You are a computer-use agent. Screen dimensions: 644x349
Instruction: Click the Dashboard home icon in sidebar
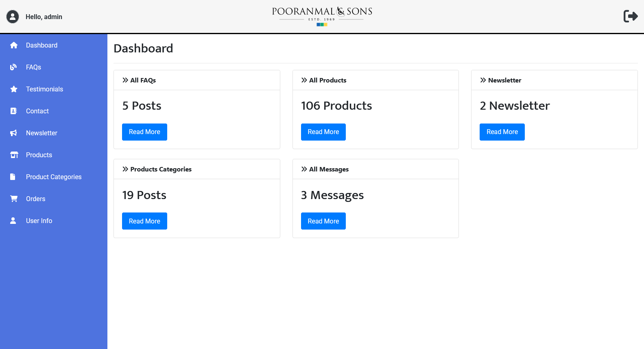point(14,45)
